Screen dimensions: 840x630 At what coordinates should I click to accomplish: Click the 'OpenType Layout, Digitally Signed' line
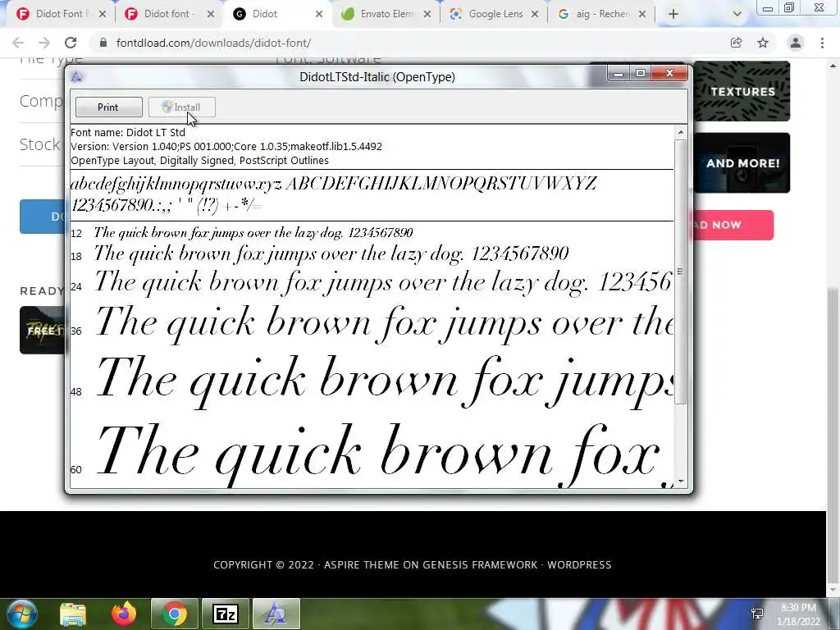click(200, 160)
